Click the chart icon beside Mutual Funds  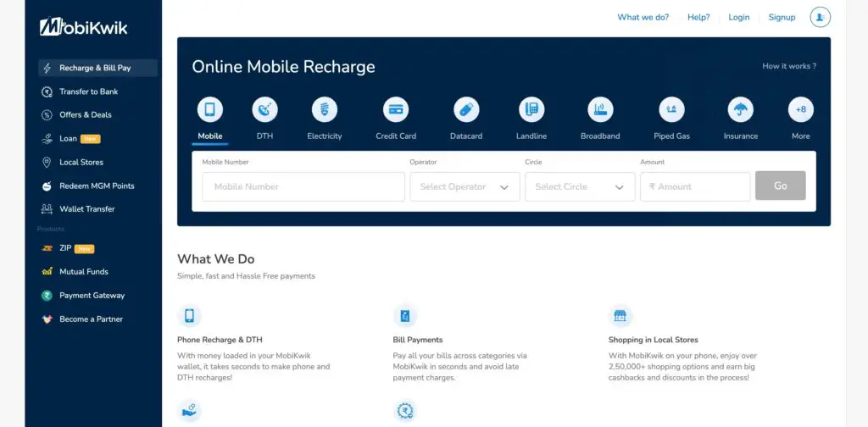(47, 272)
